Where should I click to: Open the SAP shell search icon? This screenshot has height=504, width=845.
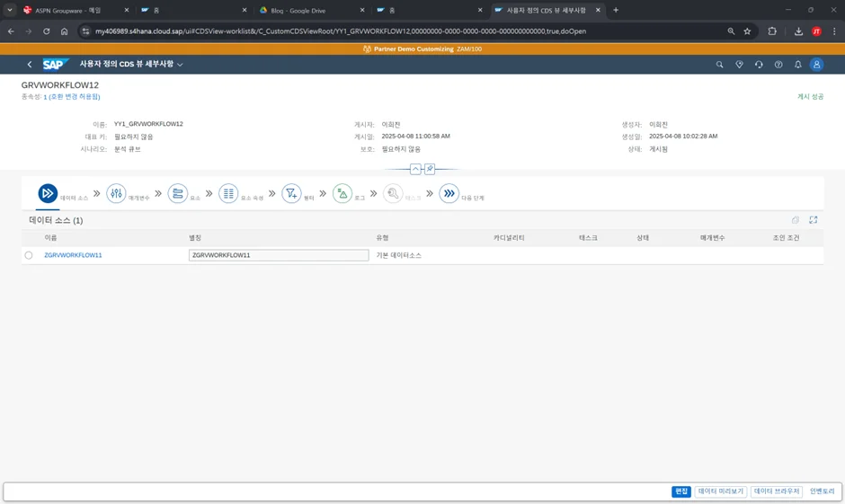[719, 65]
